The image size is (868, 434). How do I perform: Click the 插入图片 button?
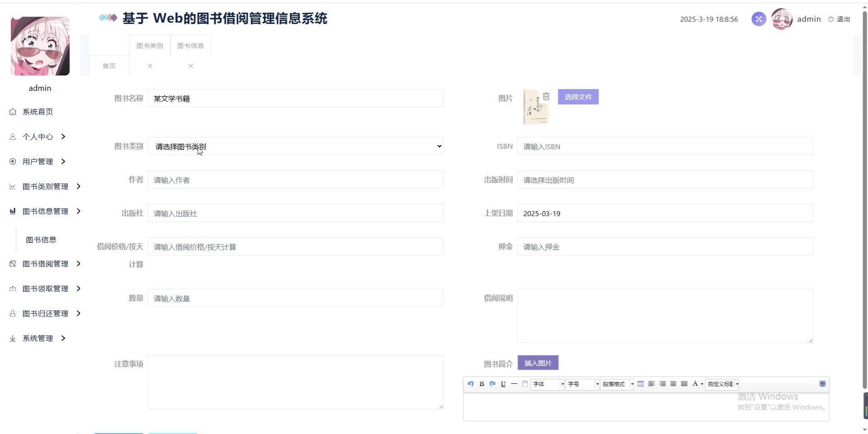pyautogui.click(x=538, y=363)
